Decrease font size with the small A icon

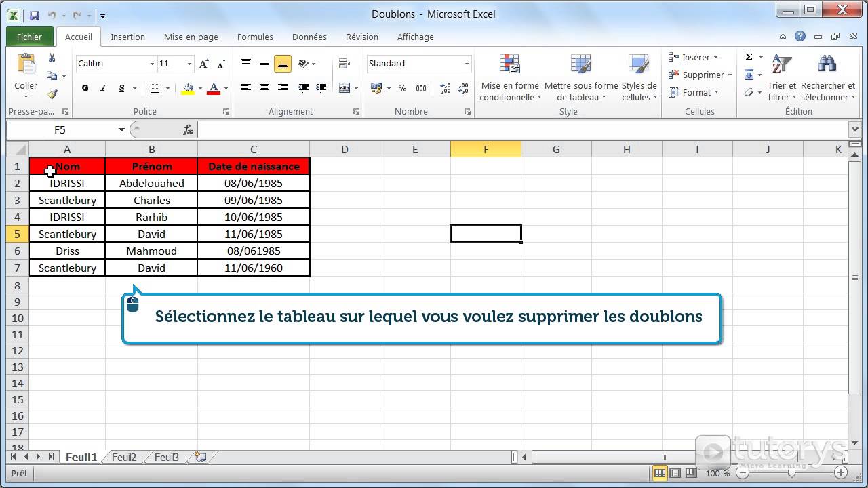(x=222, y=64)
